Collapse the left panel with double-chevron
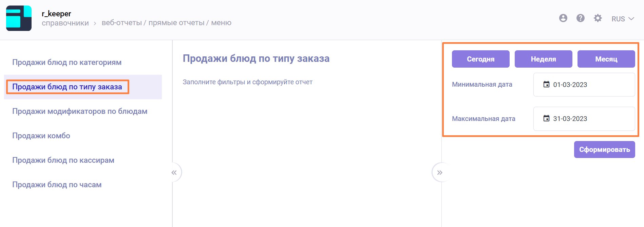Screen dimensions: 644x227 coord(174,173)
